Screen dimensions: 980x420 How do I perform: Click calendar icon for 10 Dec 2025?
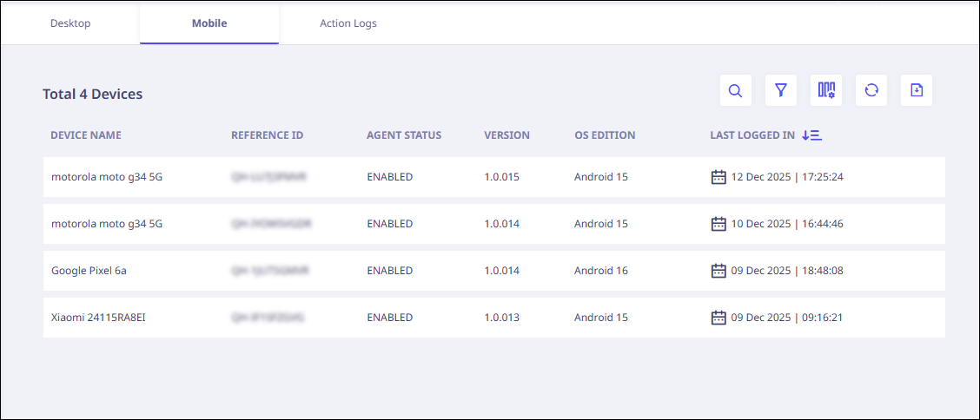coord(718,224)
